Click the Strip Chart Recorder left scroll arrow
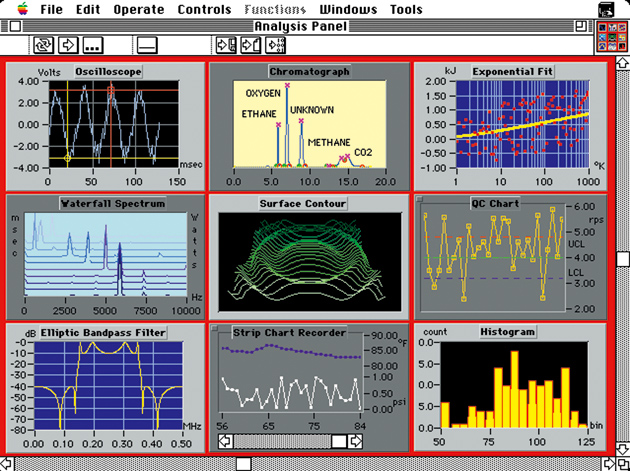The height and width of the screenshot is (471, 630). pyautogui.click(x=226, y=441)
